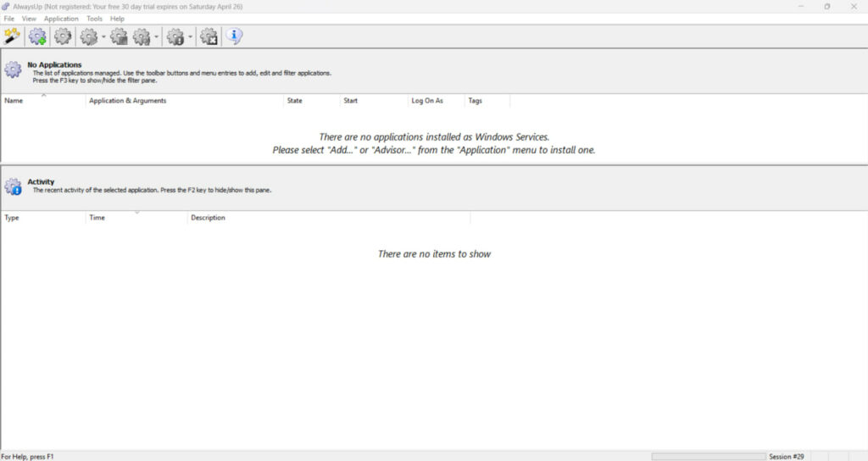Close the AlwaysUp window

point(854,7)
